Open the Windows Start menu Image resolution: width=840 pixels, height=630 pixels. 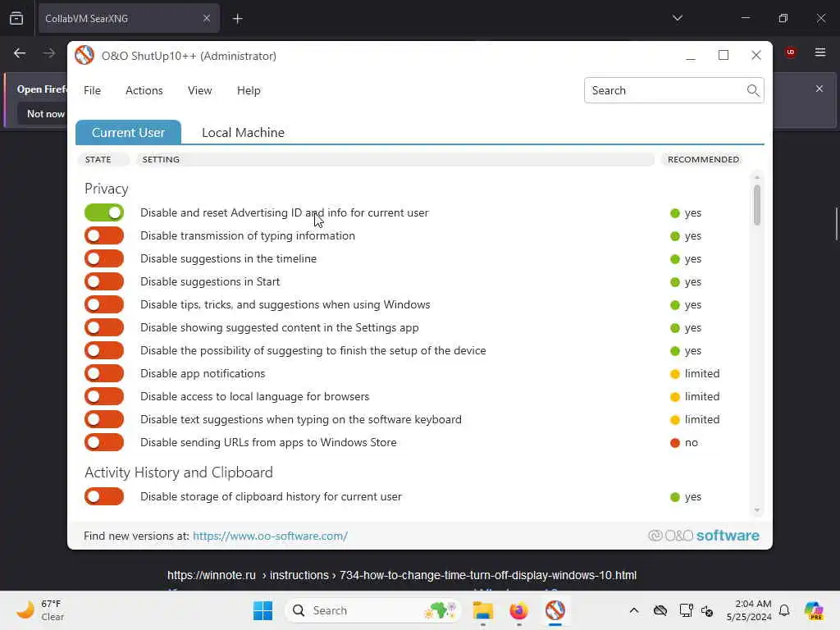262,610
